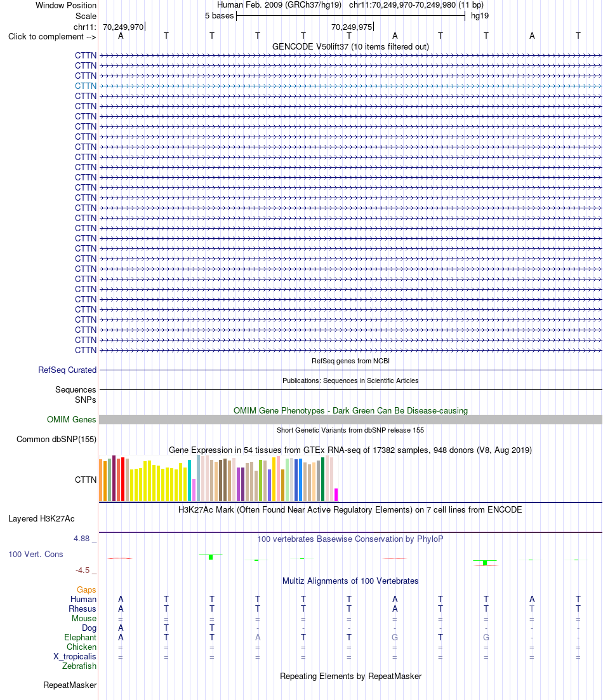Viewport: 603px width, 700px height.
Task: Click the 'Human Feb. 2009 (GRCh37/hg19)' assembly text
Action: point(279,5)
